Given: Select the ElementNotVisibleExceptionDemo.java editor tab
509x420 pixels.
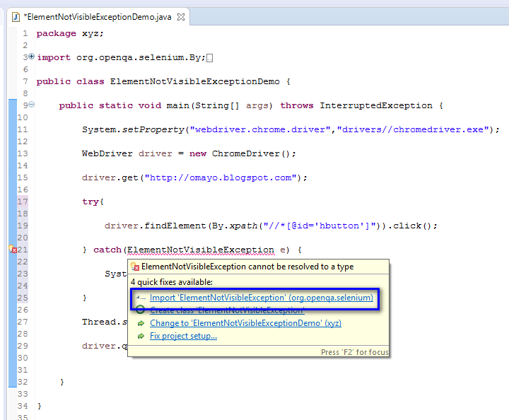Looking at the screenshot, I should coord(98,16).
